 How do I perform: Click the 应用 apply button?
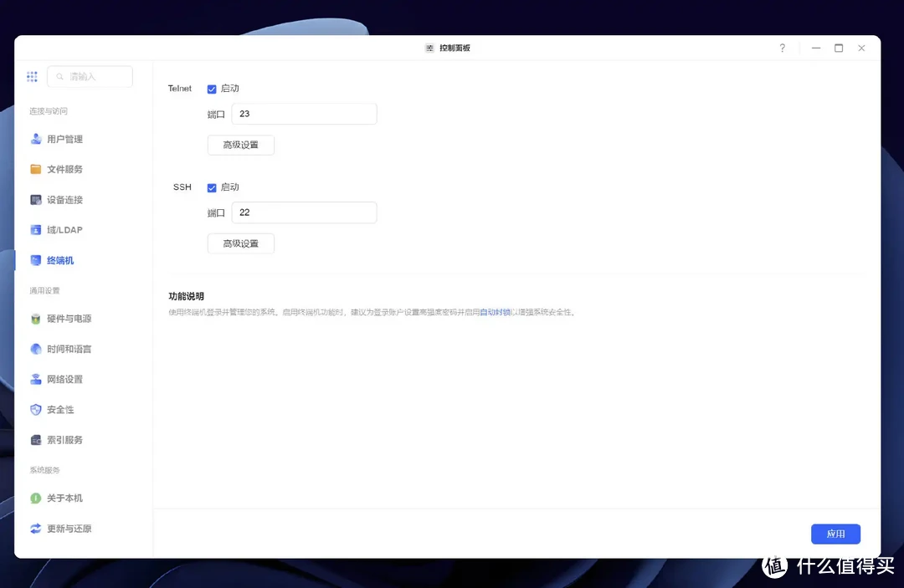tap(835, 534)
